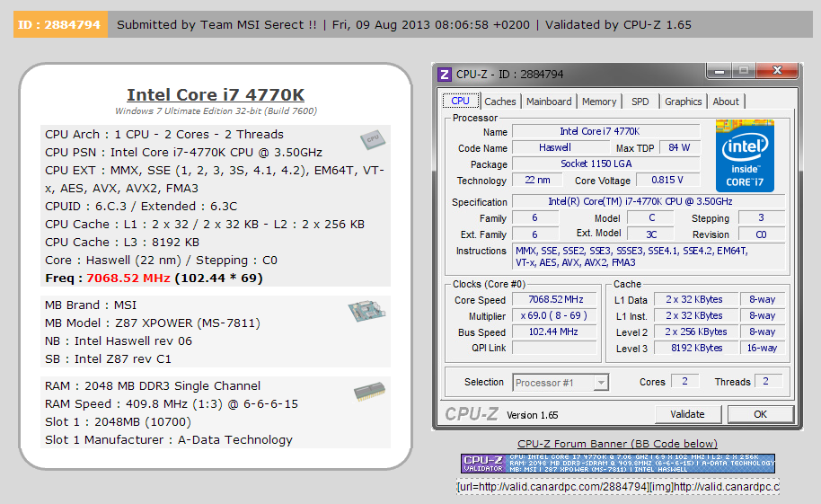821x504 pixels.
Task: Click the 'SB : Intel Z87 rev C1' line
Action: 108,358
